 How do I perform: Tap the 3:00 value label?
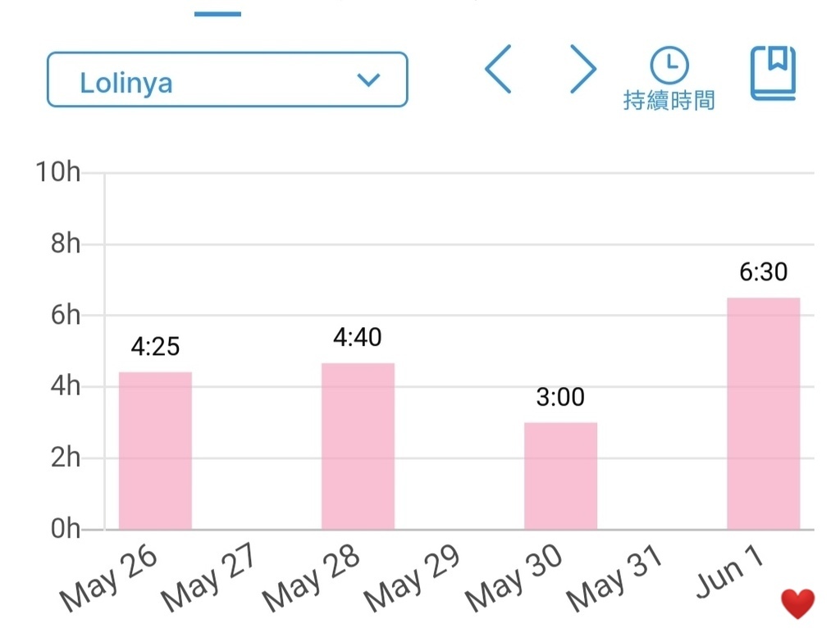[x=560, y=398]
